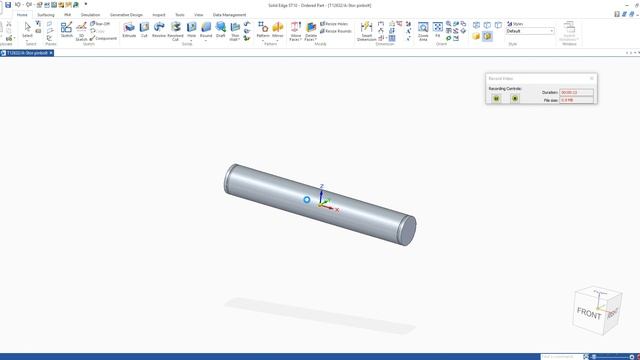Select the Mirror tool

coord(278,29)
